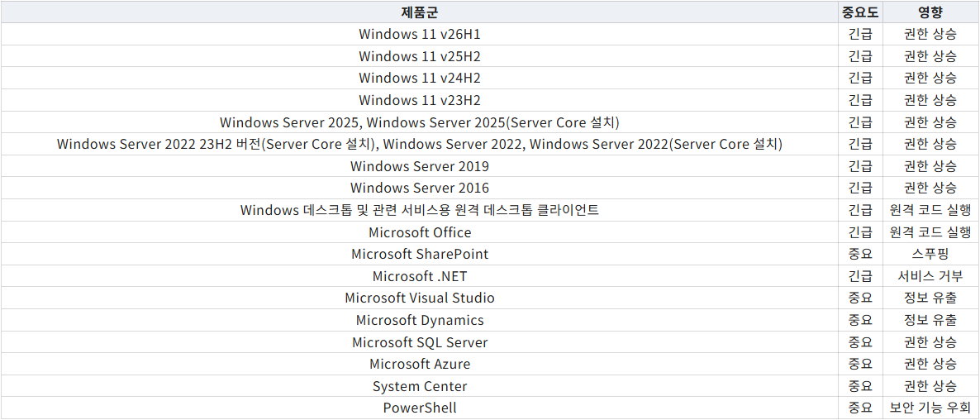
Task: Click 원격 코드 실행 in Microsoft Office row
Action: click(930, 231)
